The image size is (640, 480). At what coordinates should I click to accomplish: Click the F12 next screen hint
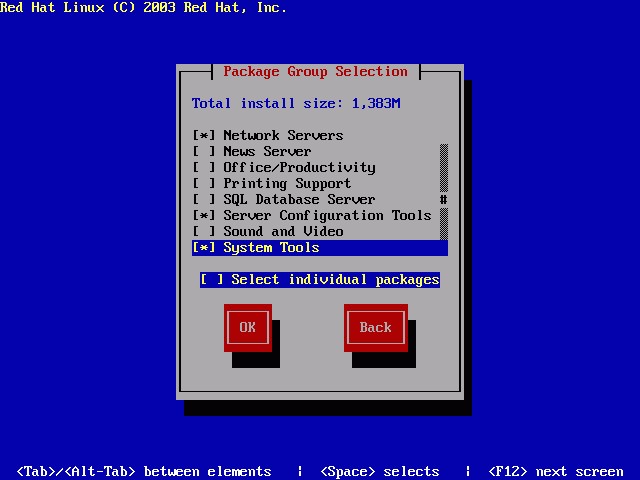pos(556,472)
